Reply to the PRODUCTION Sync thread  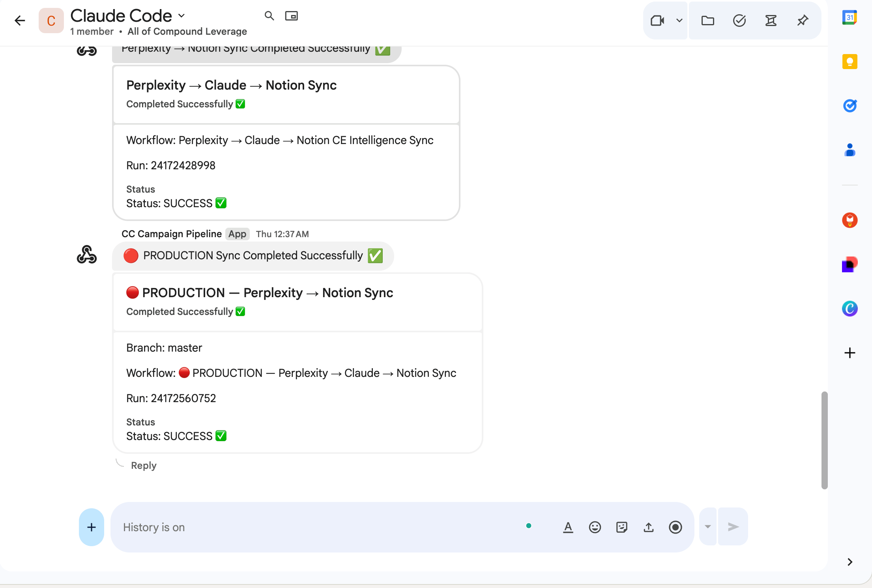pyautogui.click(x=144, y=466)
